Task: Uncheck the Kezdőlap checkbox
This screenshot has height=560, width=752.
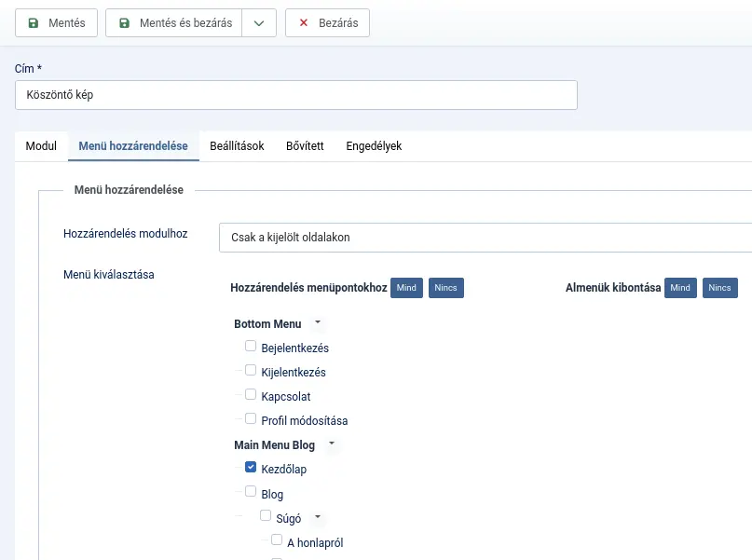Action: [x=250, y=467]
